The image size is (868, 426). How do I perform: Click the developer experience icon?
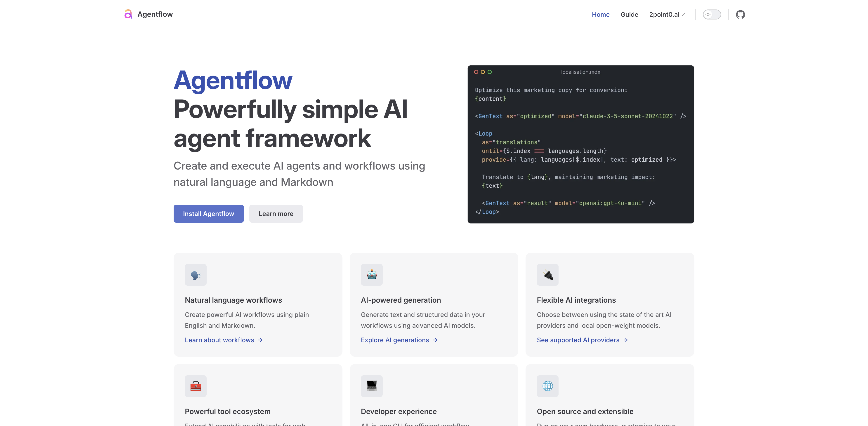(371, 385)
